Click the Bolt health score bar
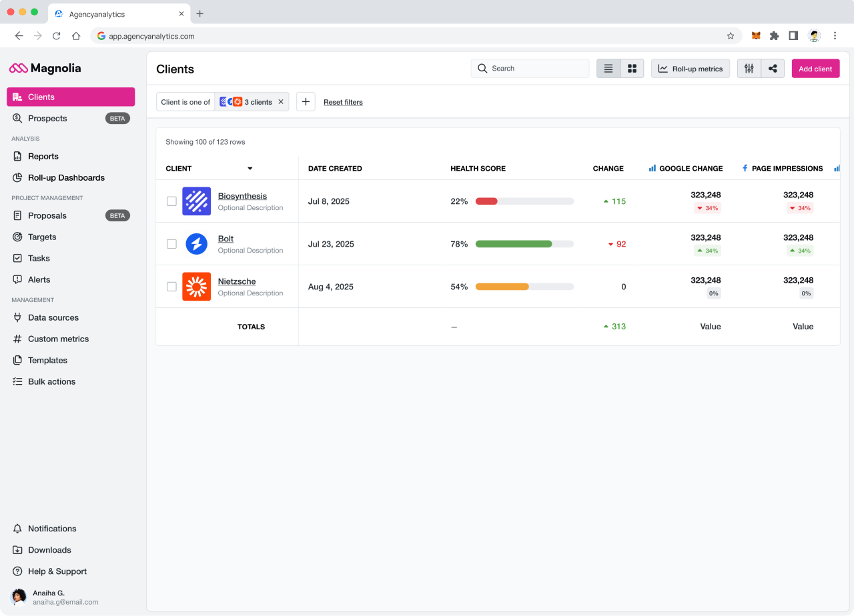 pos(524,244)
